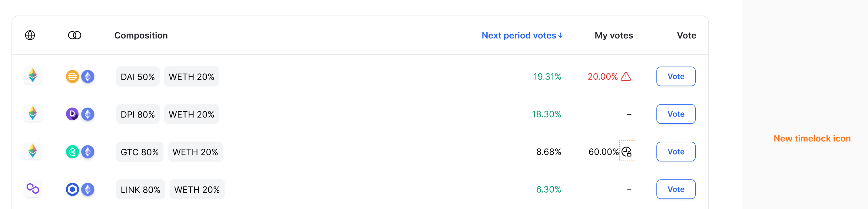Screen dimensions: 868x209
Task: Click the DAI token icon
Action: pos(72,77)
